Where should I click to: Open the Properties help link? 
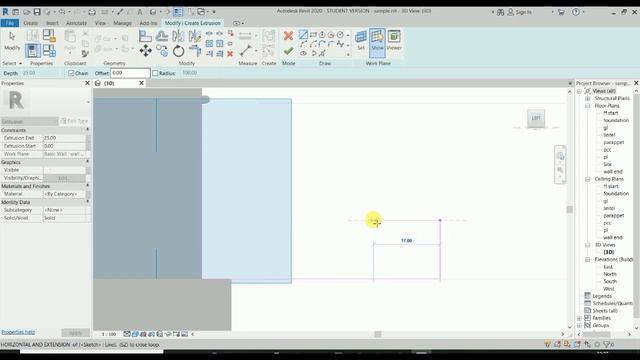point(18,332)
